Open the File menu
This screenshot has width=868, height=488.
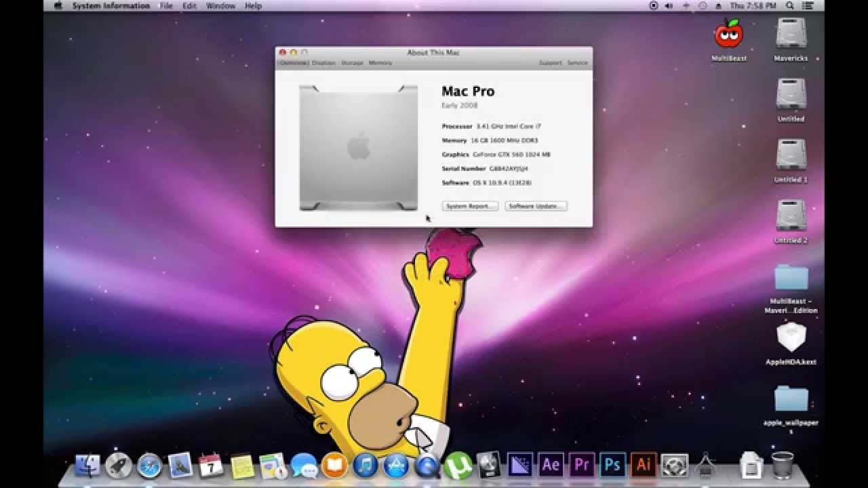point(166,5)
